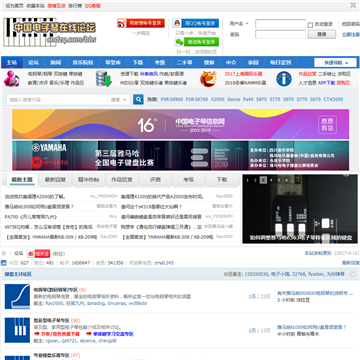The image size is (360, 360).
Task: Select the 下载 navigation item
Action: click(x=137, y=62)
